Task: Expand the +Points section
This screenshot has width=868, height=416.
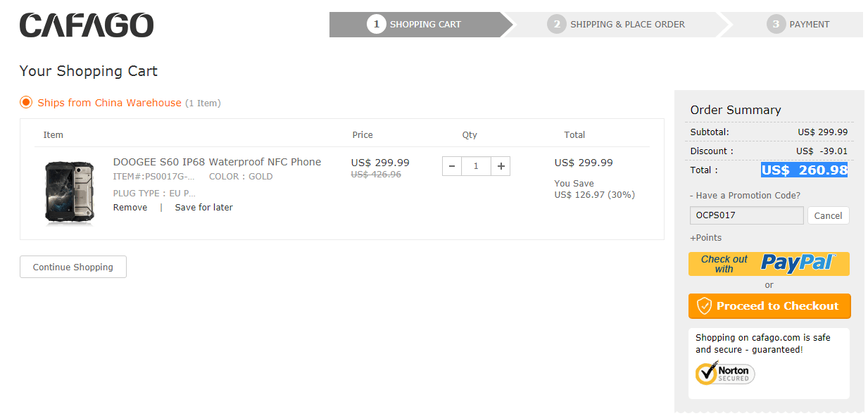Action: [705, 238]
